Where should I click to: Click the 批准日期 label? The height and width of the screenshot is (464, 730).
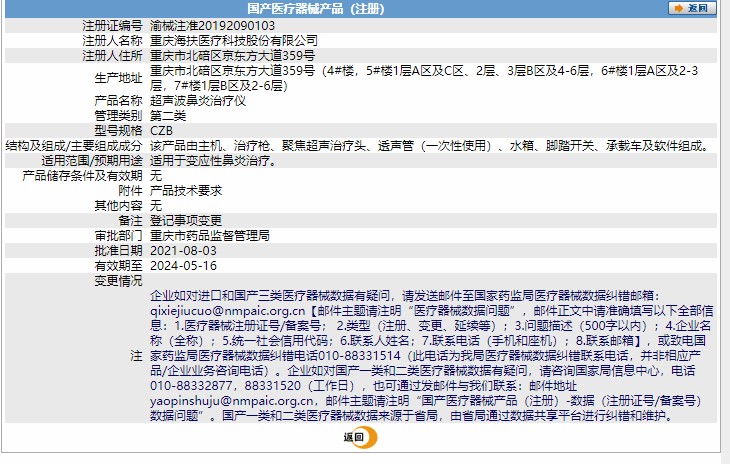coord(118,251)
